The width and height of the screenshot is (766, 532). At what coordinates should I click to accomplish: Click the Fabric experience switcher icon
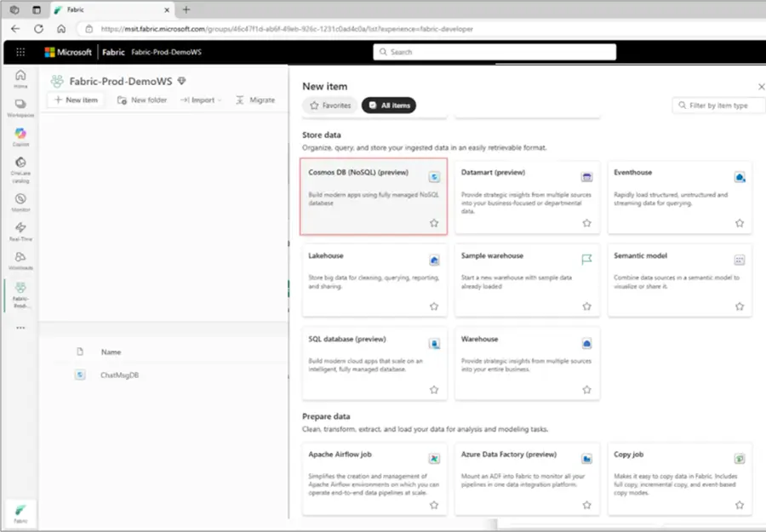tap(20, 513)
